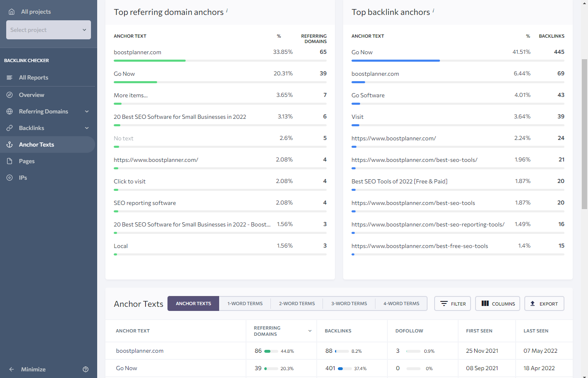Click the columns bars icon
Viewport: 588px width, 378px height.
coord(485,303)
